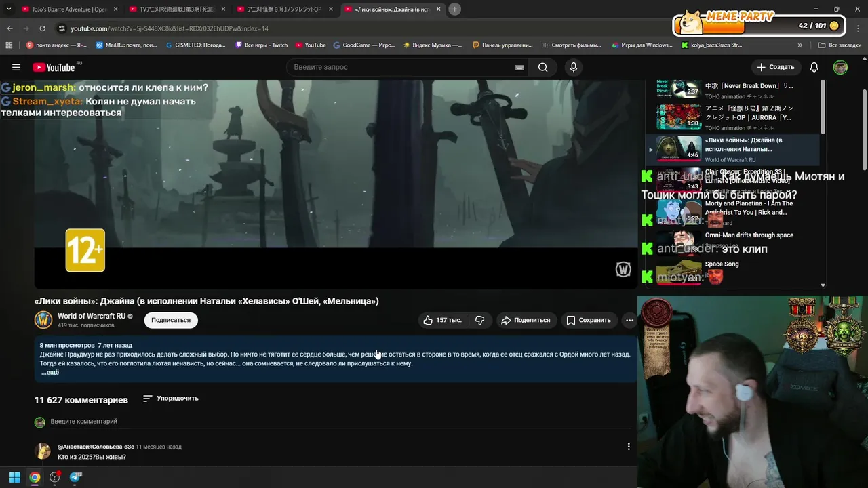Click the Сохранить save button
This screenshot has width=868, height=488.
[589, 320]
